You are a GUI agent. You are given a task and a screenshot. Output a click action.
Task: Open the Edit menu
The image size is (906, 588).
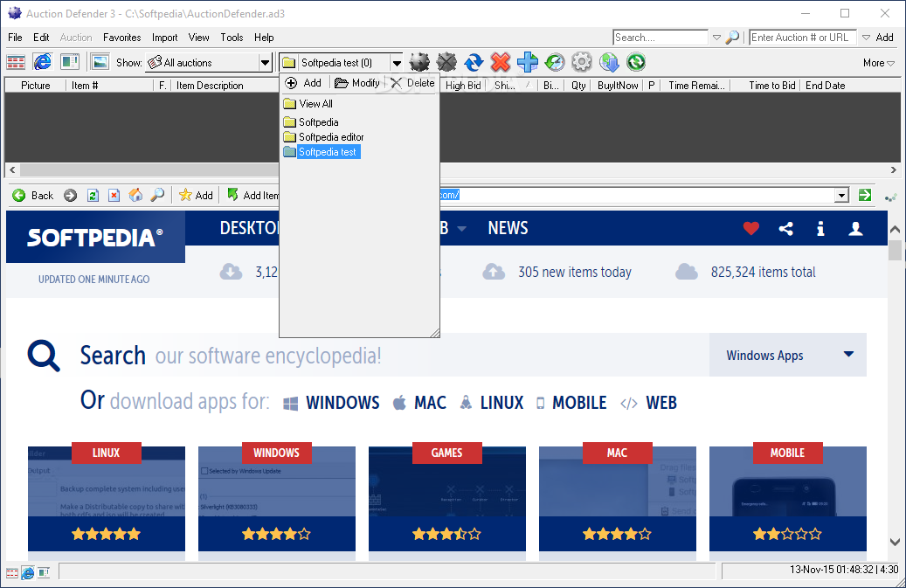pos(41,38)
